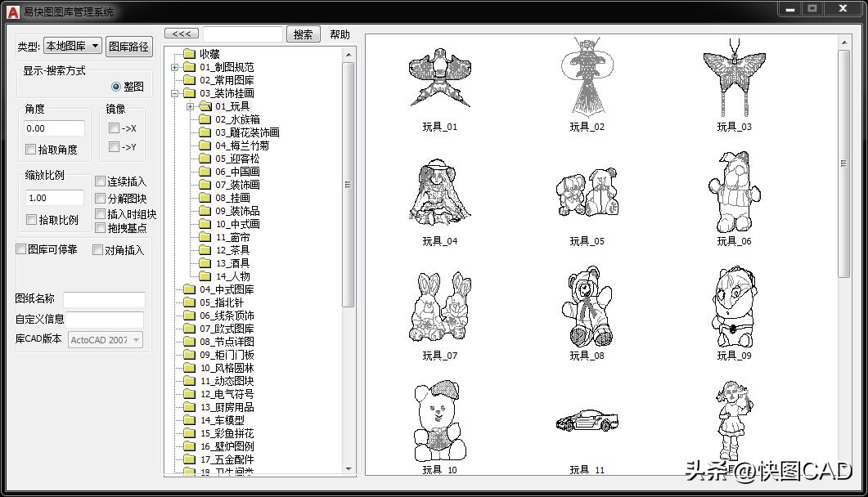
Task: Click the <<< collapse panel button
Action: coord(182,34)
